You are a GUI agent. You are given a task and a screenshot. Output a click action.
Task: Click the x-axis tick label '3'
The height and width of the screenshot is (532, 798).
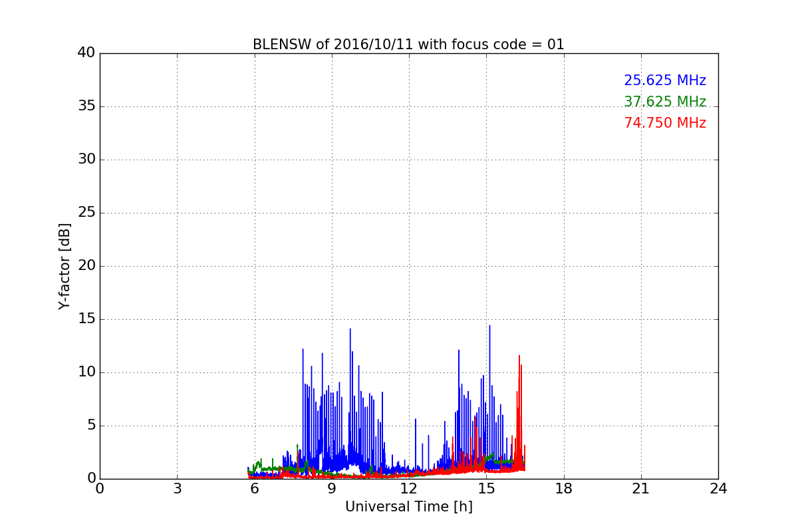point(177,489)
